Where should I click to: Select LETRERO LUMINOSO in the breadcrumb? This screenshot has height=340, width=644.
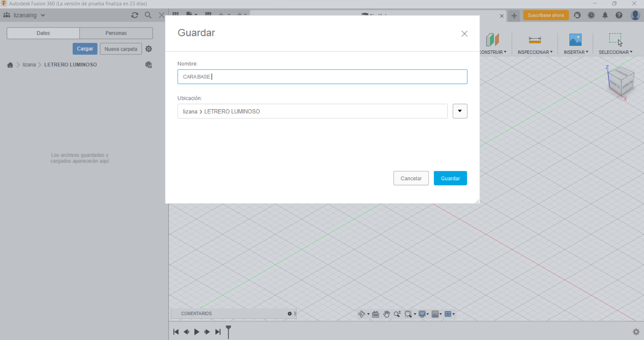point(71,65)
